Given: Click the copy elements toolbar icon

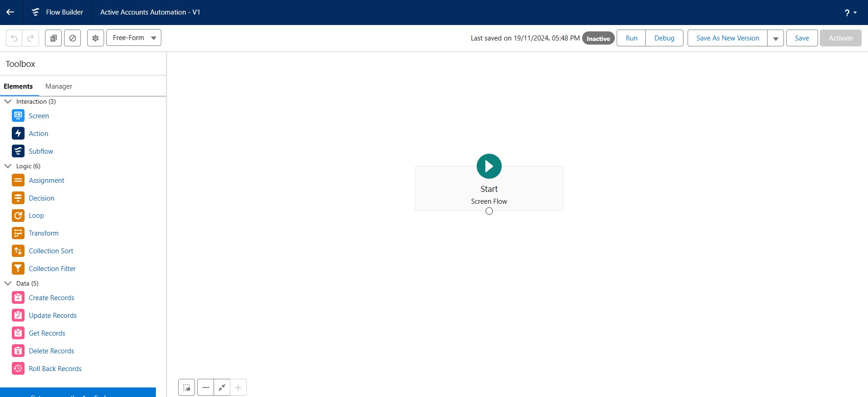Looking at the screenshot, I should (53, 38).
